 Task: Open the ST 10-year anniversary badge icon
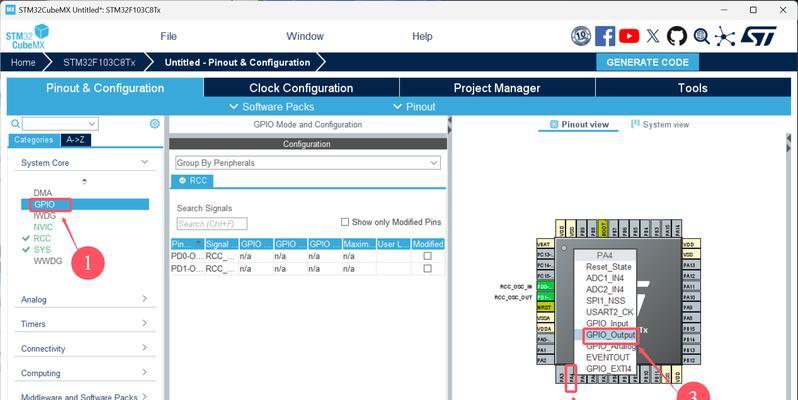pyautogui.click(x=581, y=36)
